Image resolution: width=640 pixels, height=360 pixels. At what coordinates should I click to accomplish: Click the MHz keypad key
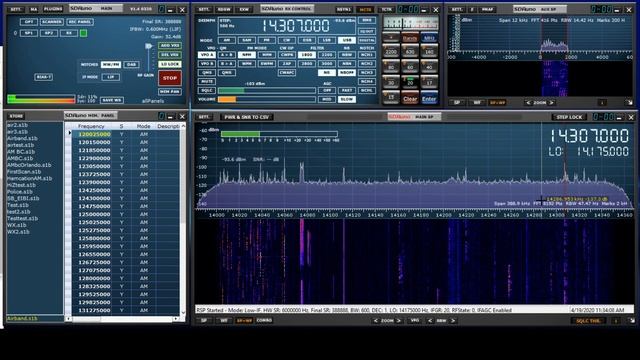(429, 38)
